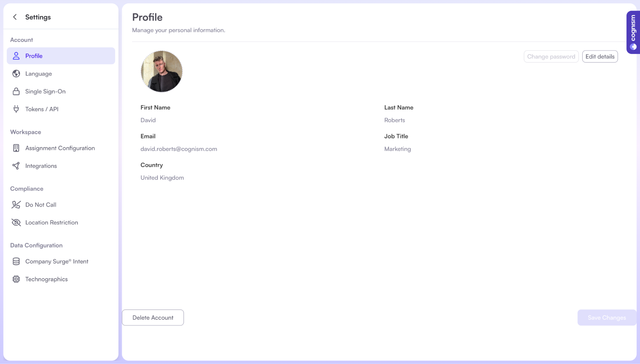Click the Language globe icon

(16, 74)
